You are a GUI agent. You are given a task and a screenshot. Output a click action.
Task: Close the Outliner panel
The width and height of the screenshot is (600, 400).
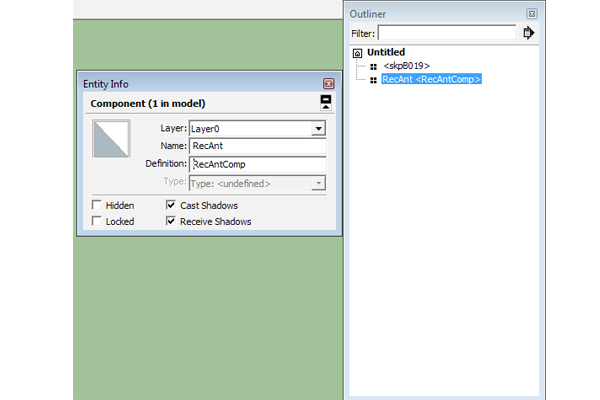point(532,14)
